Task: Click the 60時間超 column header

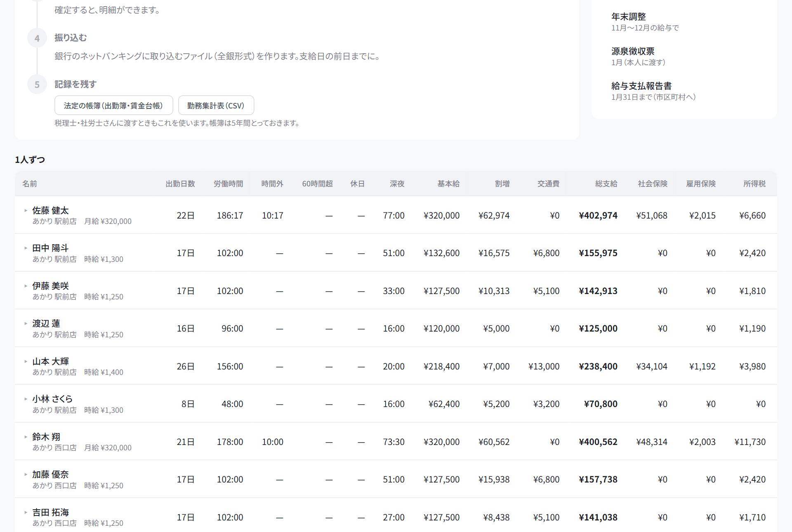Action: coord(317,184)
